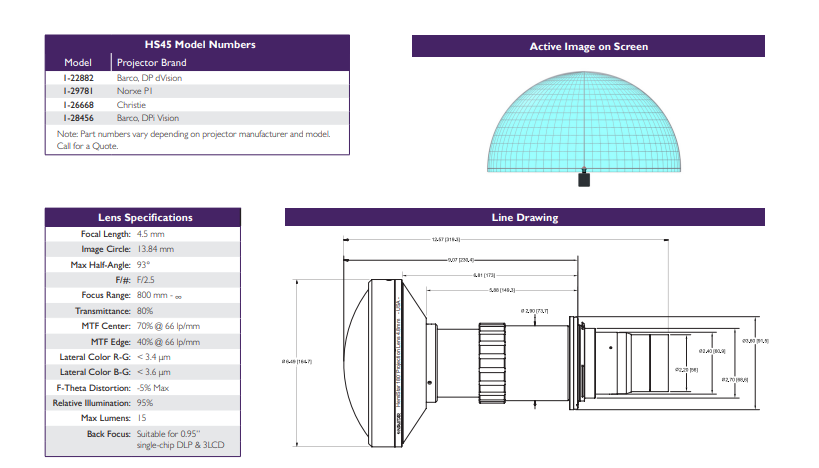Click the HS45 Model Numbers heading
Viewport: 819px width, 468px height.
200,45
